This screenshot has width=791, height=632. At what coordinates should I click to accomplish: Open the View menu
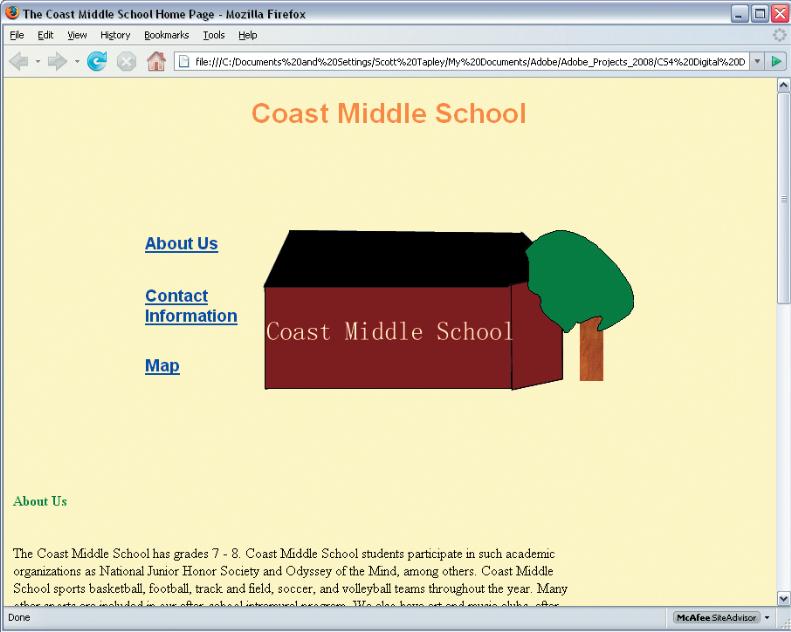click(x=77, y=35)
